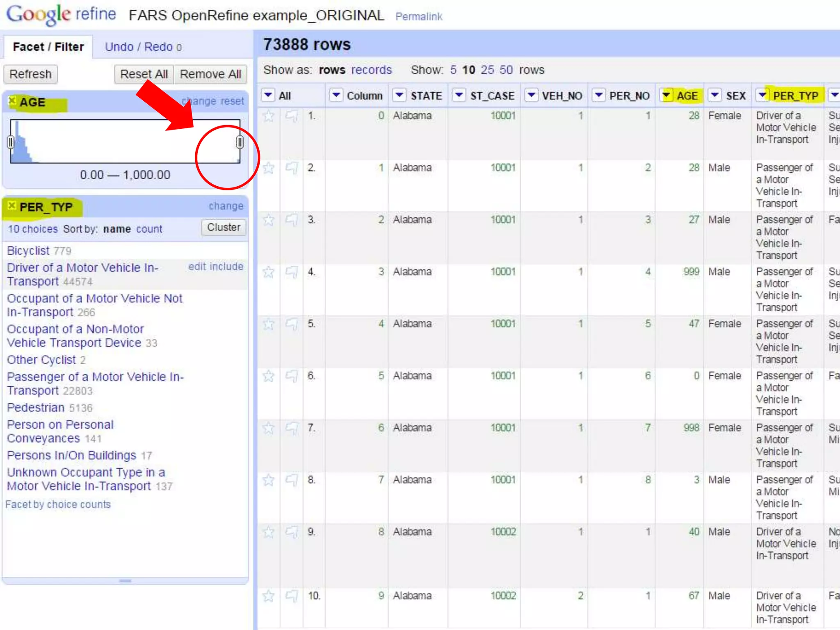The height and width of the screenshot is (630, 840).
Task: Sort PER_TYP choices by count
Action: point(149,229)
